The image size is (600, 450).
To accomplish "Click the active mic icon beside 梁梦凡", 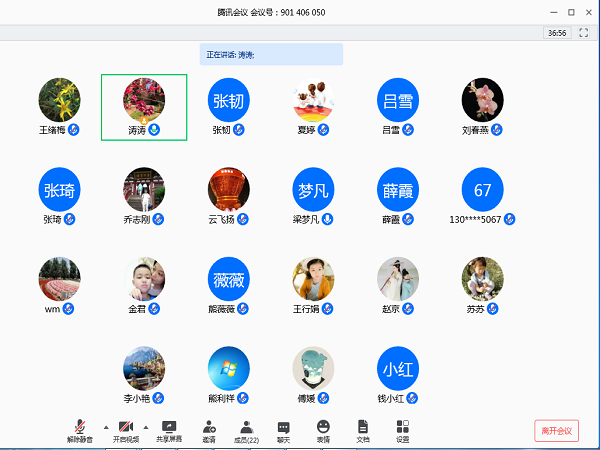I will coord(327,219).
